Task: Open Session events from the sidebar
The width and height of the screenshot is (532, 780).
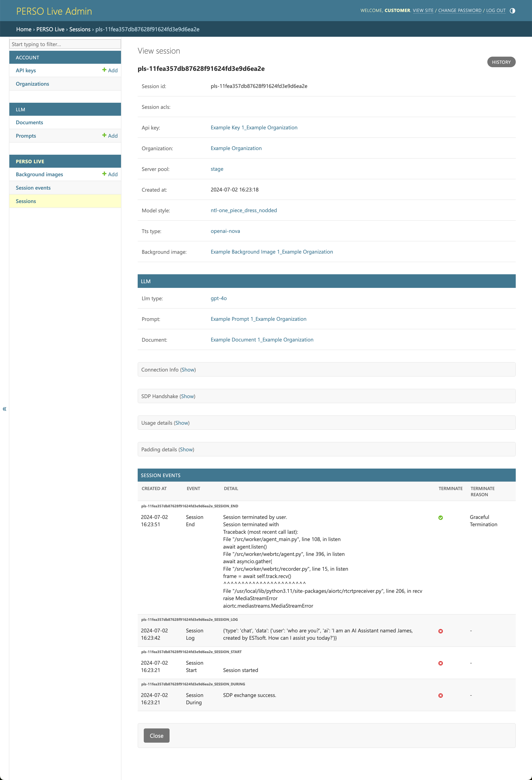Action: pyautogui.click(x=33, y=188)
